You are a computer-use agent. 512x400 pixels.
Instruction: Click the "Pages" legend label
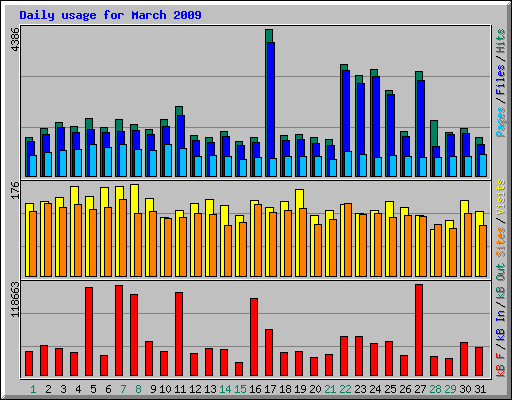[501, 122]
